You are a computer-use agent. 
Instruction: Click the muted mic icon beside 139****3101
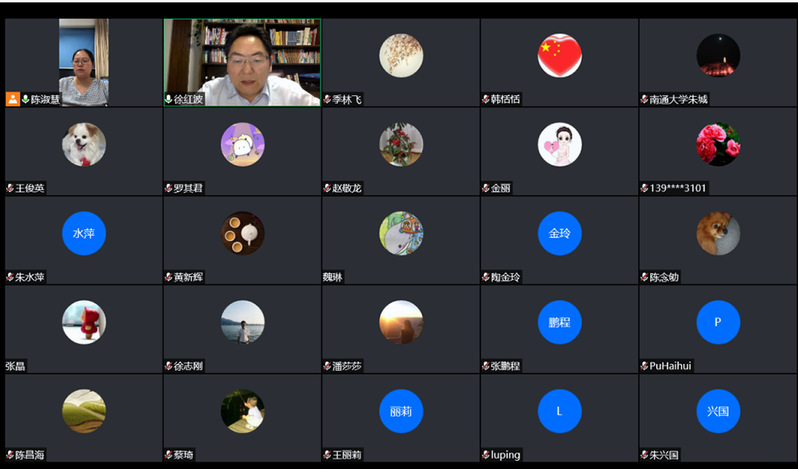[644, 188]
